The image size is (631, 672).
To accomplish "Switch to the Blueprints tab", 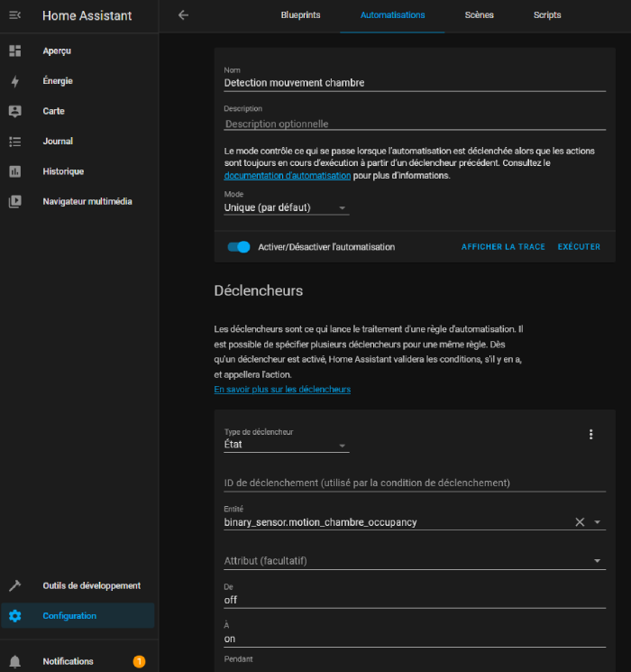I will [x=300, y=15].
